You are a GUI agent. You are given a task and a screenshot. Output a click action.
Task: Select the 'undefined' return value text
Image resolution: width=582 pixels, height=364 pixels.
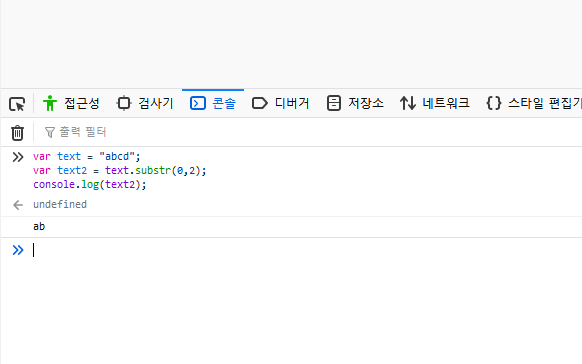[60, 204]
